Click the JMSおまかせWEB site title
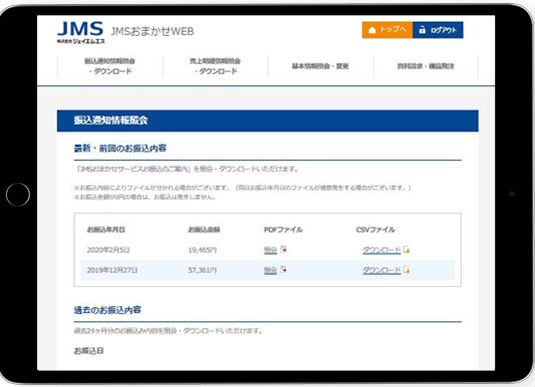This screenshot has height=387, width=535. click(x=152, y=31)
